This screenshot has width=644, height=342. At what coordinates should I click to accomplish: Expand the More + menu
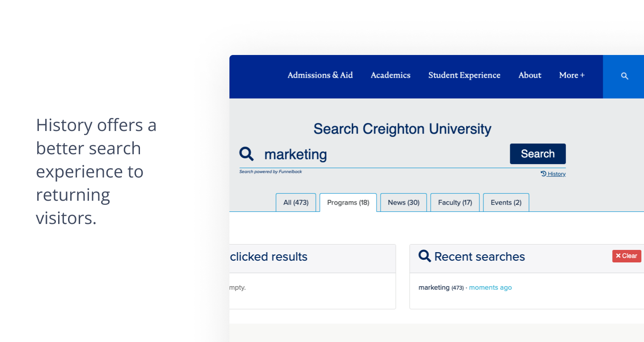[x=572, y=75]
